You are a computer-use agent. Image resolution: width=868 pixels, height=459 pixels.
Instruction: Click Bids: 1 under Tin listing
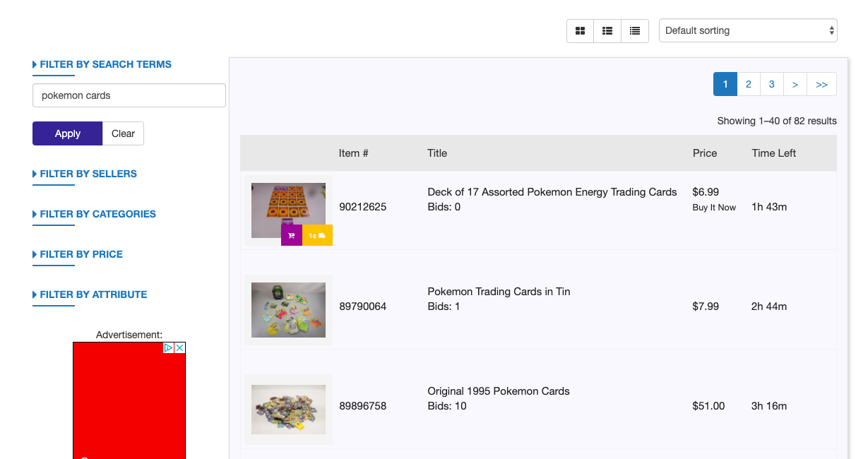pyautogui.click(x=444, y=306)
